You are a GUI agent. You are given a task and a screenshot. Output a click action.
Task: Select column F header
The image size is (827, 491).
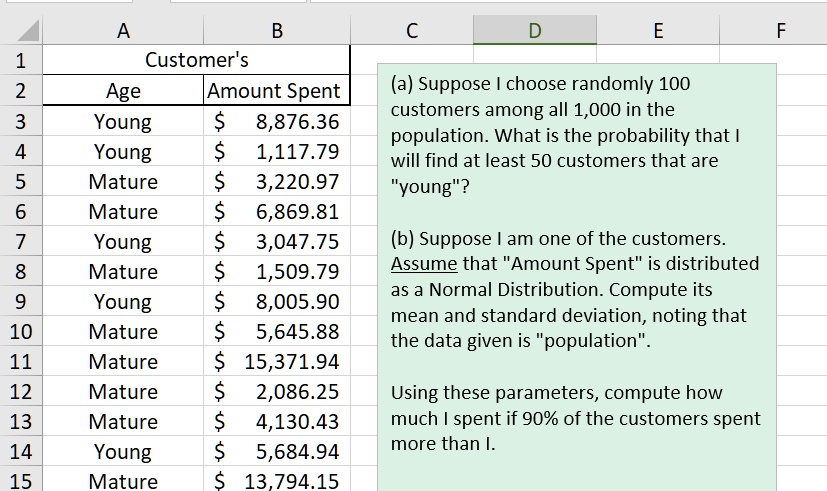point(780,31)
